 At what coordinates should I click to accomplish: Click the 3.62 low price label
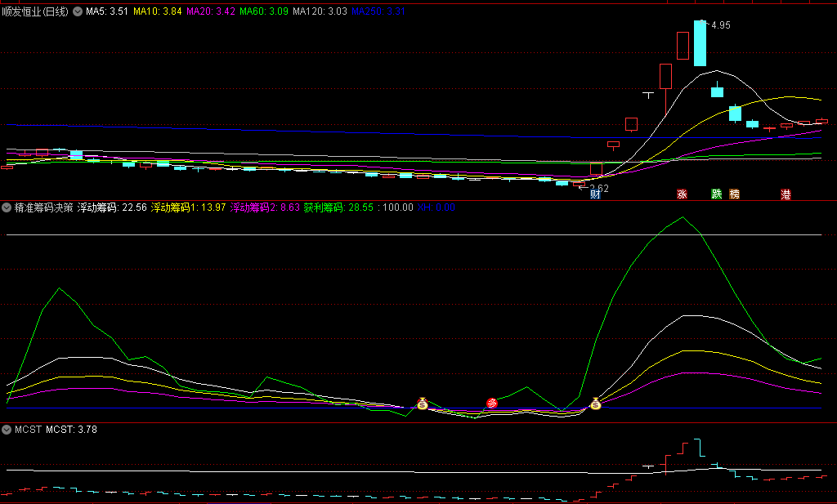(599, 188)
